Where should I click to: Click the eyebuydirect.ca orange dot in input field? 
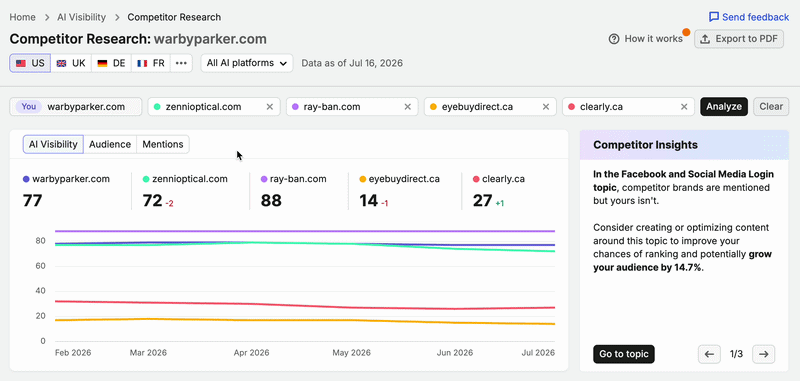[433, 107]
